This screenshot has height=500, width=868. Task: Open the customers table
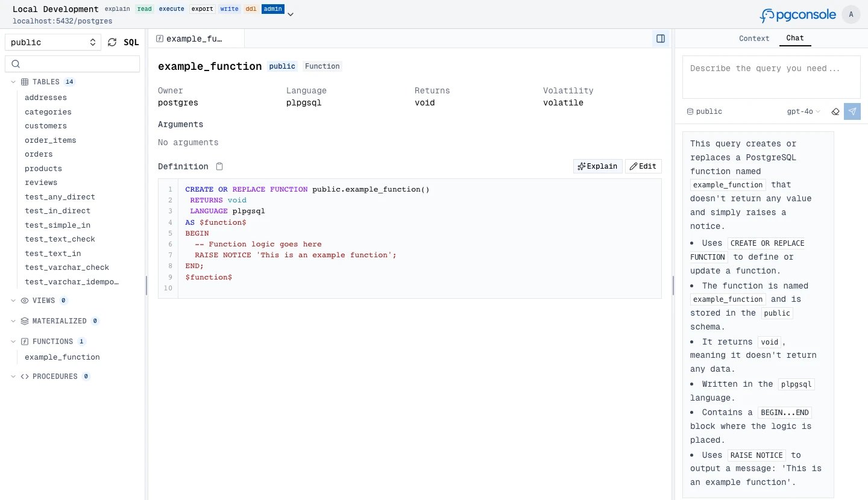pos(46,126)
